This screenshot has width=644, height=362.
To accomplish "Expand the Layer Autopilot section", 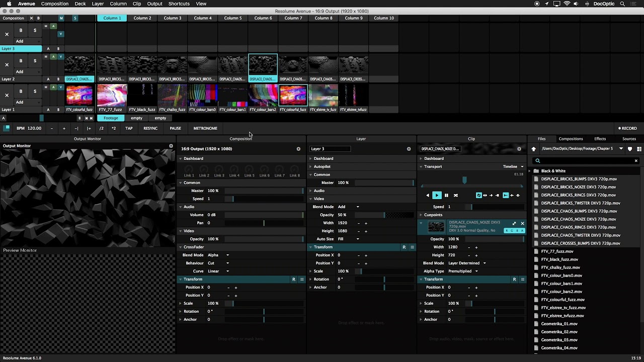I will (x=311, y=166).
